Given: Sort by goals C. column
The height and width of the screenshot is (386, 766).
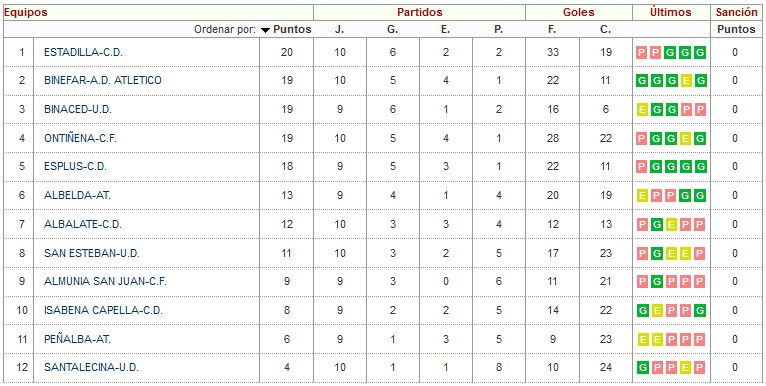Looking at the screenshot, I should tap(606, 29).
